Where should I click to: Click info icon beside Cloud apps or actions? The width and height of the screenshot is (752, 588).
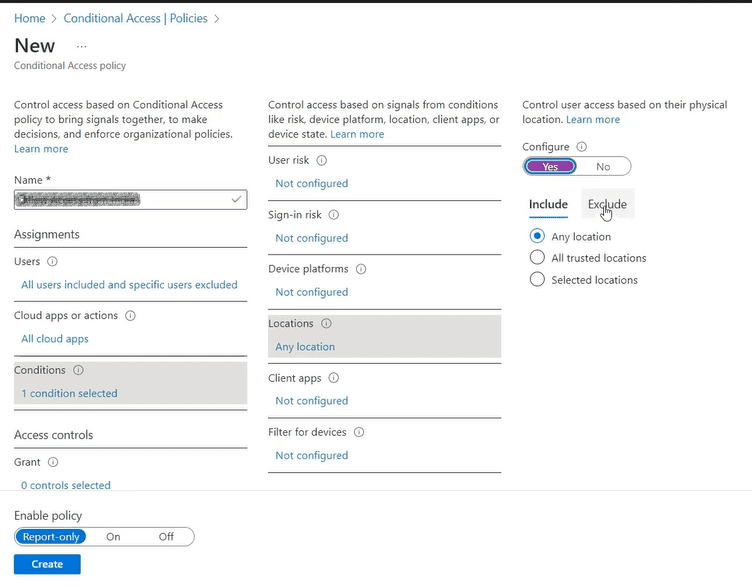tap(131, 316)
